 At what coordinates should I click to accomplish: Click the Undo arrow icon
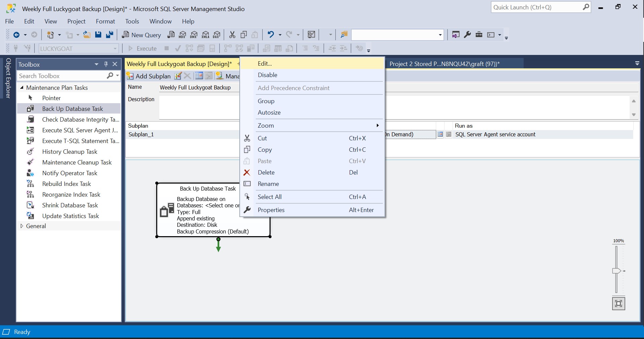click(271, 35)
